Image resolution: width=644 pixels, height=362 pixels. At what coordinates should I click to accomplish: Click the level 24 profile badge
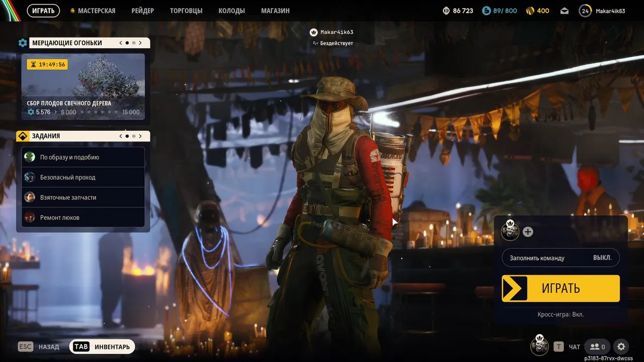tap(585, 11)
